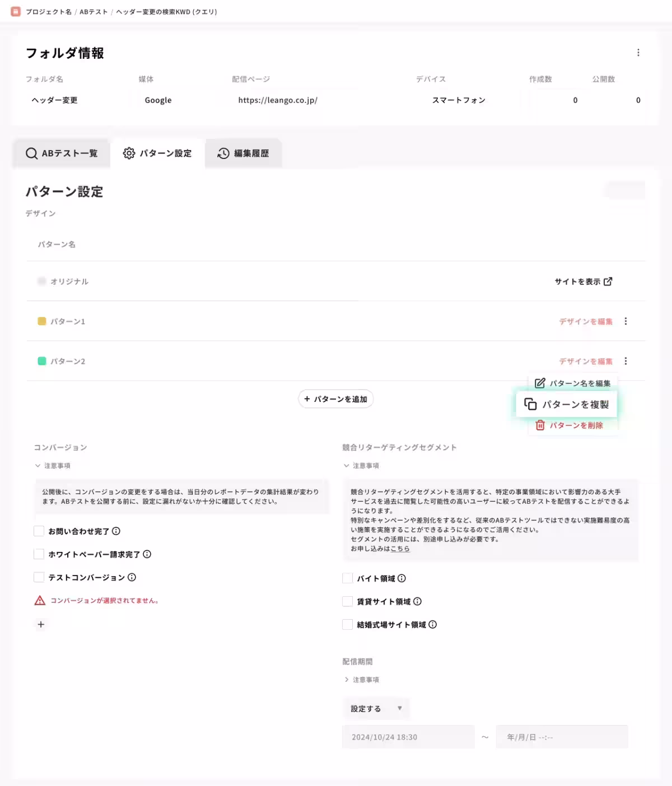Click the three-dot menu in フォルダ情報 header
Image resolution: width=672 pixels, height=786 pixels.
point(638,53)
